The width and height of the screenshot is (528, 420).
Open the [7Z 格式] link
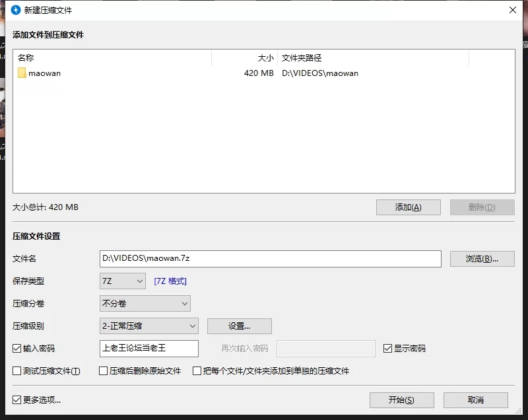pos(170,281)
